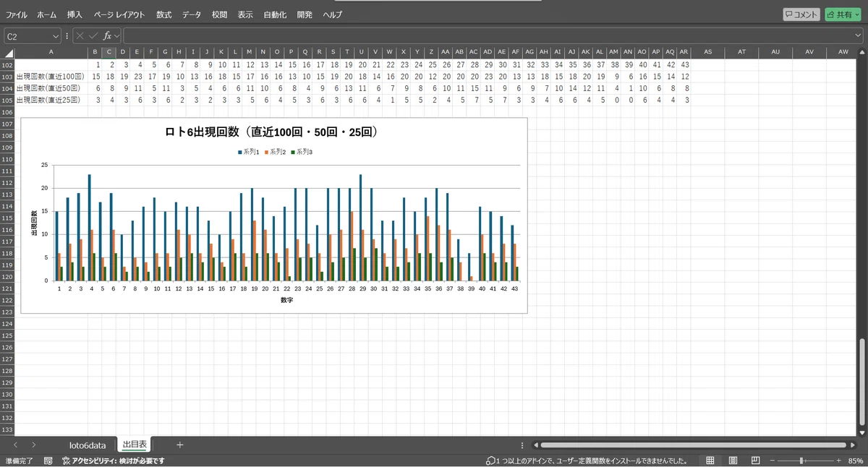868x467 pixels.
Task: Click horizontal scrollbar left arrow
Action: [x=535, y=445]
